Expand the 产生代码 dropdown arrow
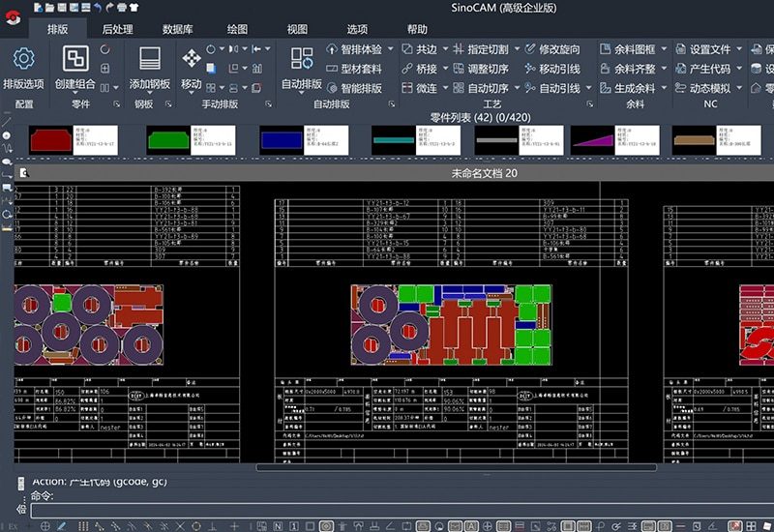Image resolution: width=774 pixels, height=532 pixels. 739,68
